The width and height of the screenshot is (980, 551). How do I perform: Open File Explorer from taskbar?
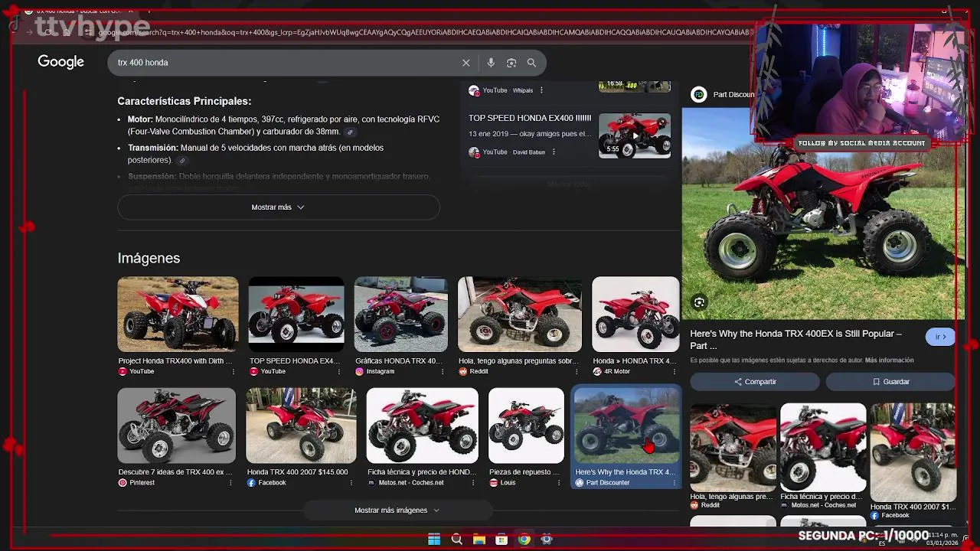tap(479, 540)
